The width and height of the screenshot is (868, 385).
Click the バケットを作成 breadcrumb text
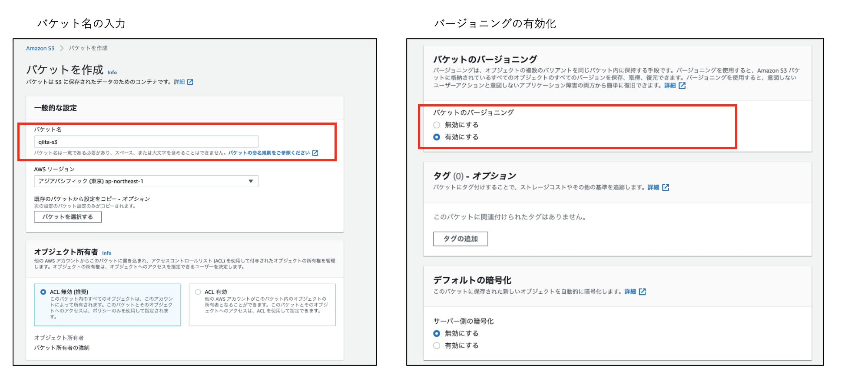pyautogui.click(x=88, y=48)
